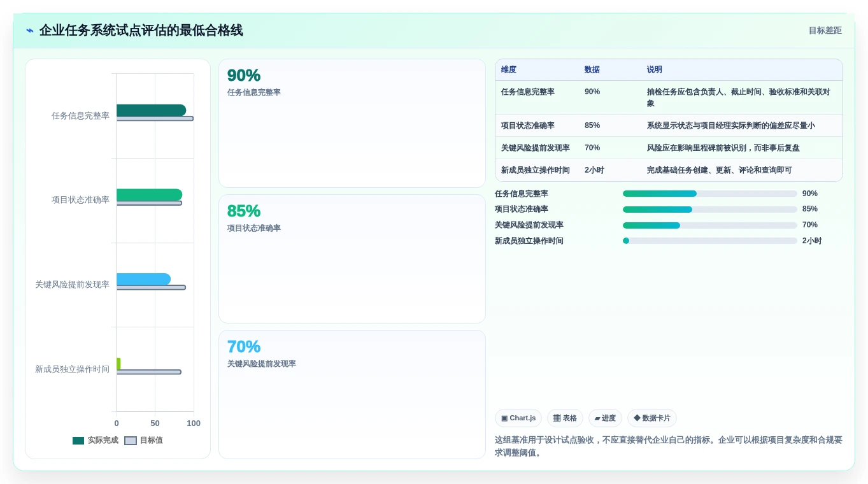Screen dimensions: 868x484
Task: Click the 关键风险提前发现率 blue bar in chart
Action: (x=143, y=279)
